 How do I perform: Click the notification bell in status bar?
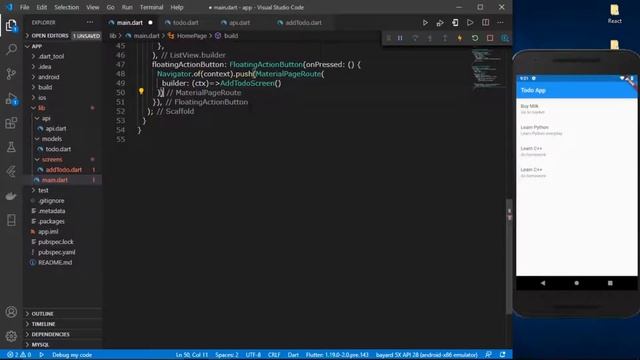(x=503, y=355)
